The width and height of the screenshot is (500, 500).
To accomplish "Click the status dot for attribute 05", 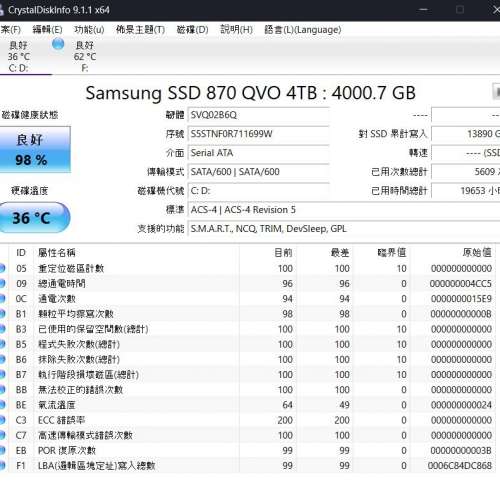I will pos(2,268).
